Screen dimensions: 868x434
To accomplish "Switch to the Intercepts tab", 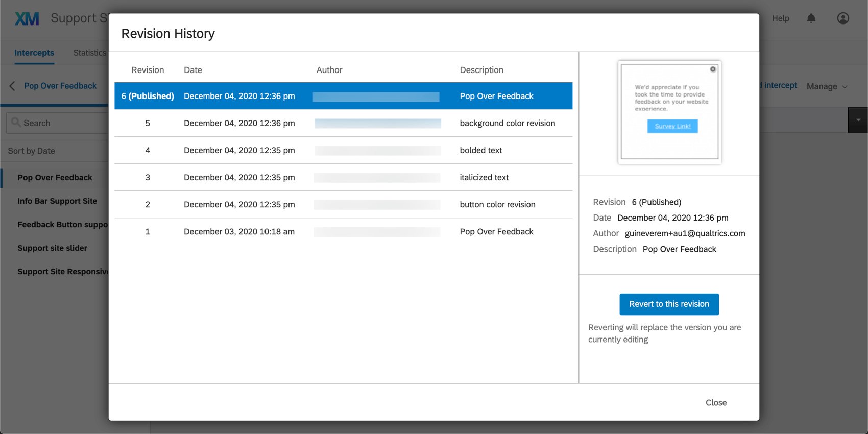I will pyautogui.click(x=34, y=53).
